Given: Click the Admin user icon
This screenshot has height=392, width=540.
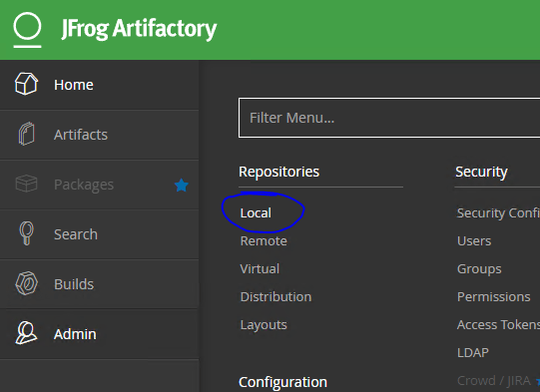Looking at the screenshot, I should point(26,333).
